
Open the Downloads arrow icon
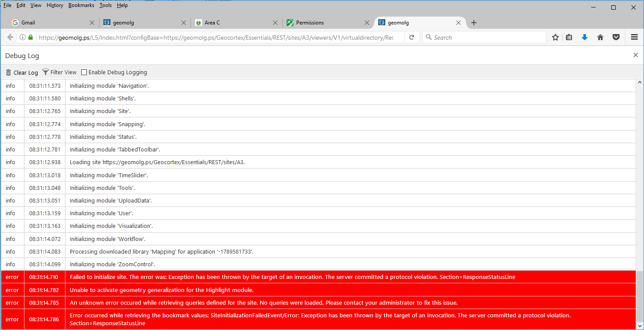(585, 38)
